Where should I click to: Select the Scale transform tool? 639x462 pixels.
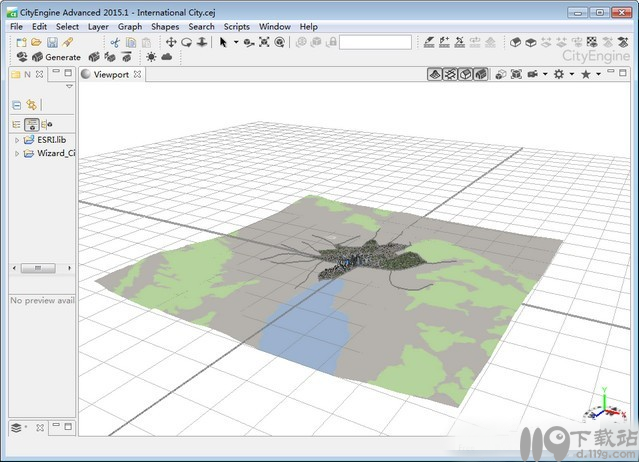(202, 42)
